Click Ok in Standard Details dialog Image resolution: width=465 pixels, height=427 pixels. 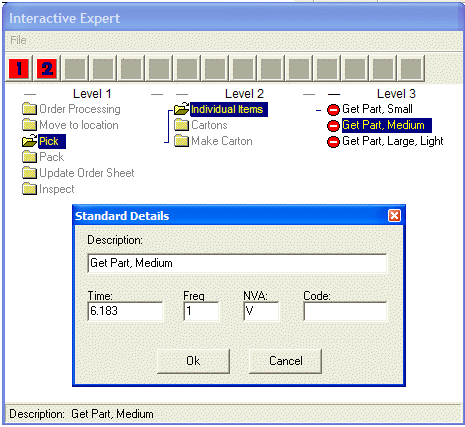pos(193,361)
